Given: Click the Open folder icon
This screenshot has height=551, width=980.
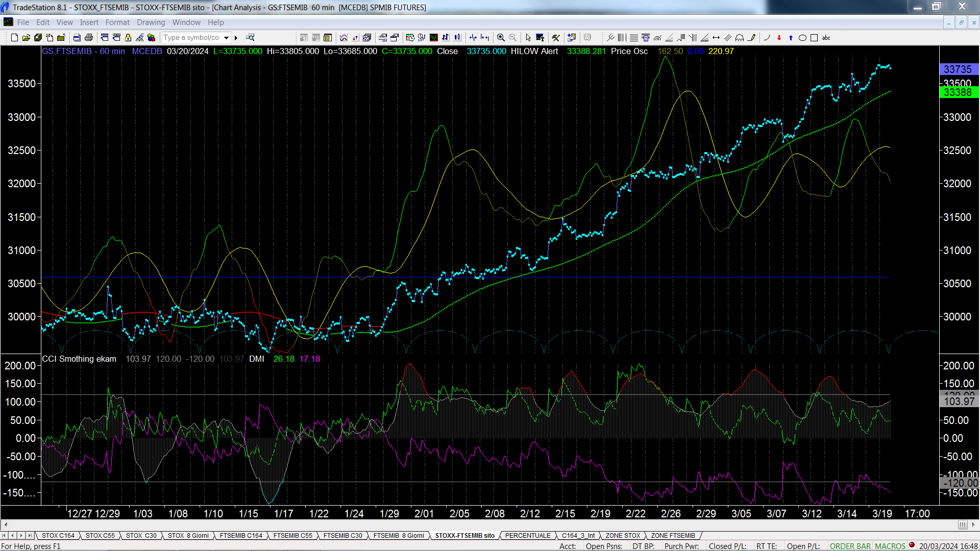Looking at the screenshot, I should pyautogui.click(x=26, y=37).
